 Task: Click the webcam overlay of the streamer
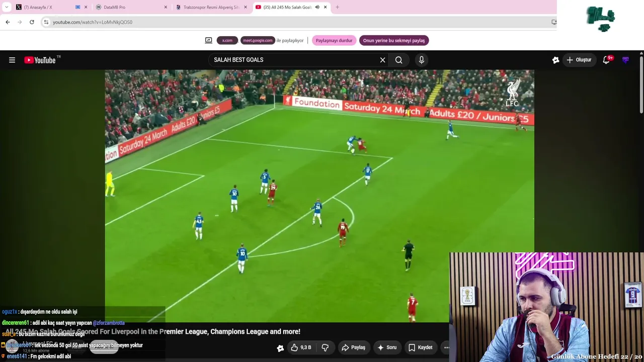point(546,307)
